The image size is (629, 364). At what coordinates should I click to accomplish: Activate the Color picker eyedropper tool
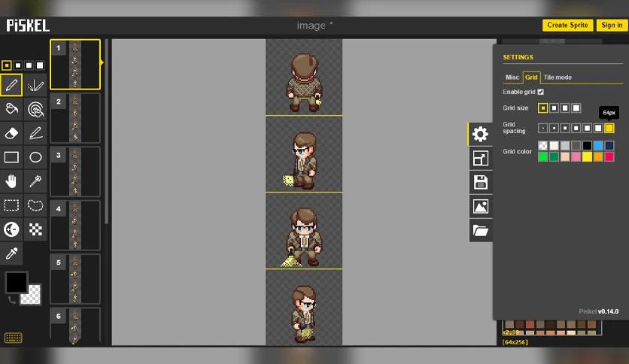point(11,253)
